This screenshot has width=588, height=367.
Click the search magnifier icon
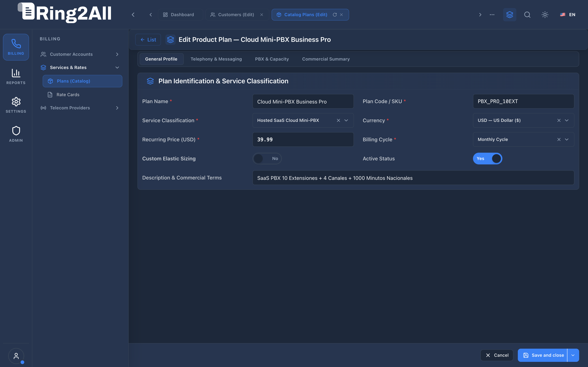(x=527, y=15)
